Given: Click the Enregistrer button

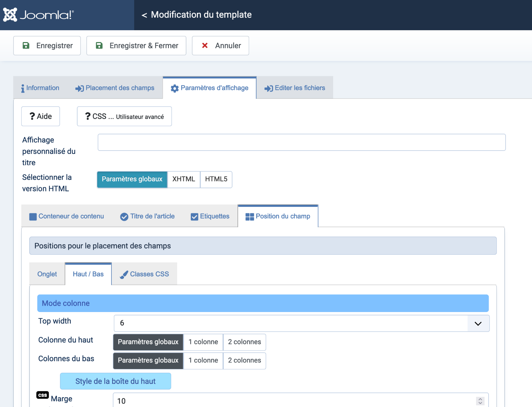Looking at the screenshot, I should click(x=47, y=45).
